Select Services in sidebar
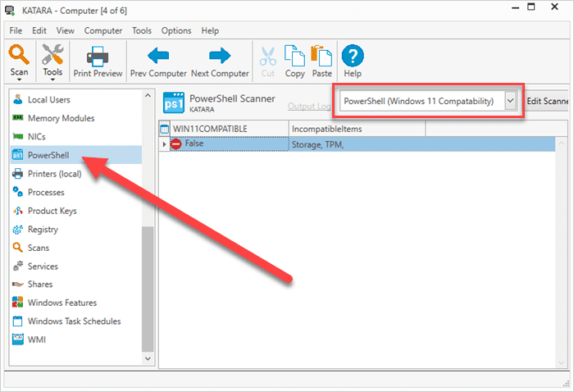The image size is (574, 392). tap(75, 266)
